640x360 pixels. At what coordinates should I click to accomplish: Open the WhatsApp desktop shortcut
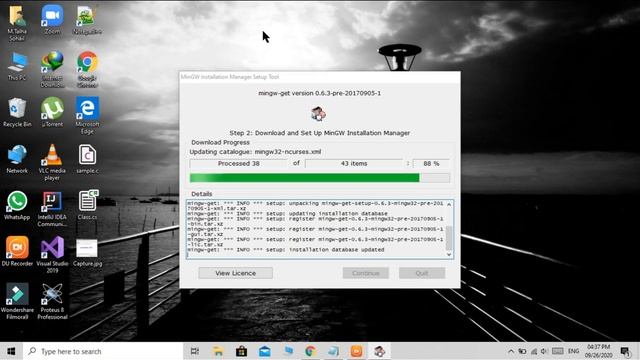tap(17, 205)
